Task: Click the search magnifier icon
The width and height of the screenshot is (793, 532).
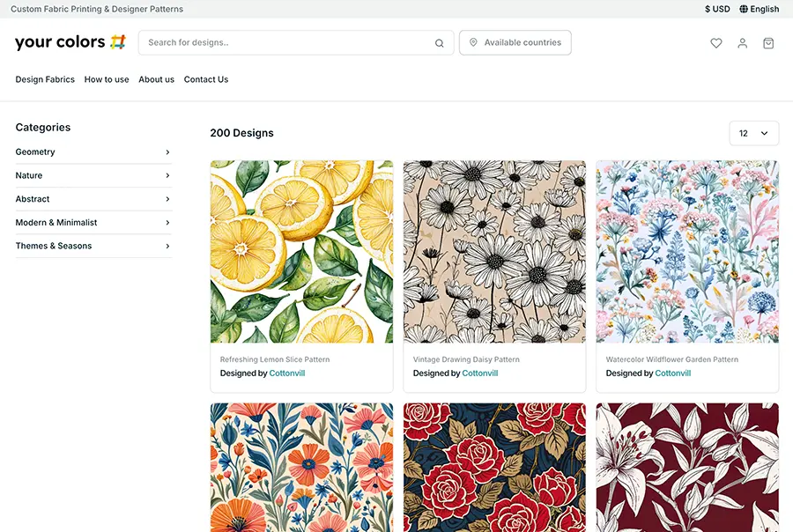Action: 440,43
